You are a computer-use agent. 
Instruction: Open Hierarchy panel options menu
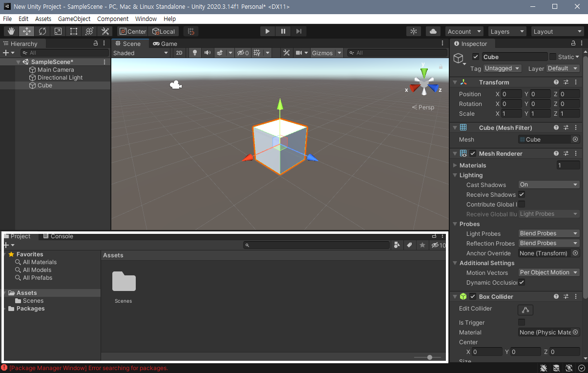click(104, 43)
